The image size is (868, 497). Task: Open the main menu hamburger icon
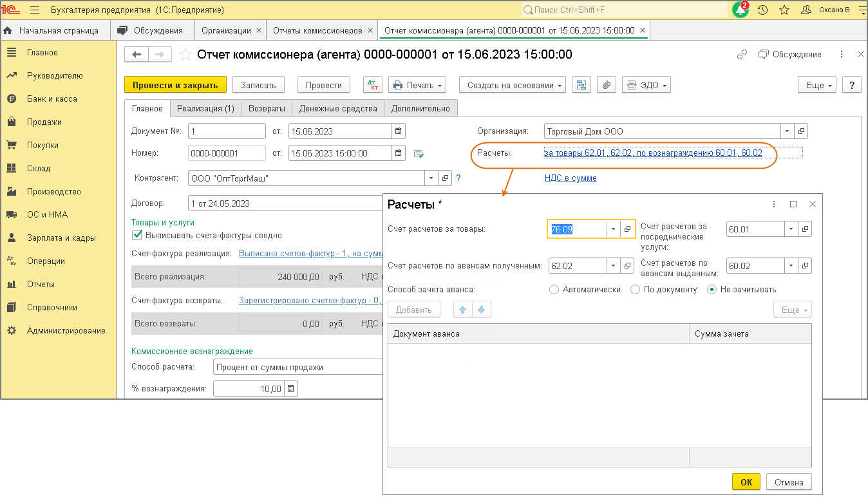35,10
